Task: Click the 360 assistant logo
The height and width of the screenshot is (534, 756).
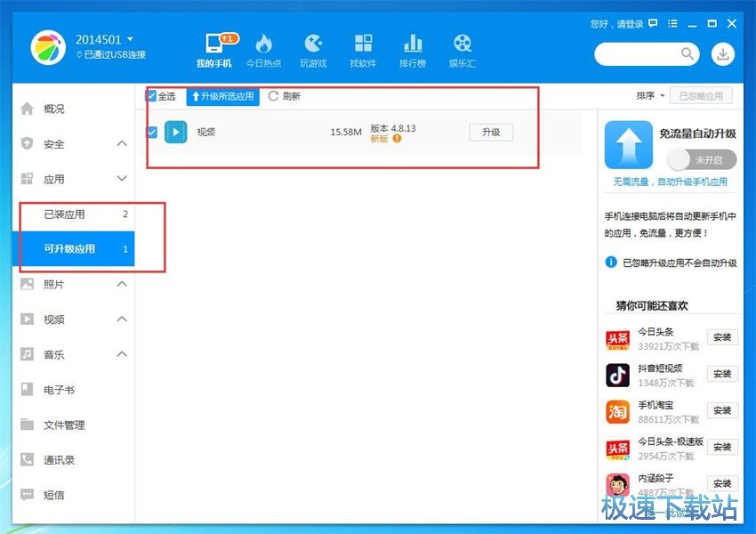Action: [48, 47]
